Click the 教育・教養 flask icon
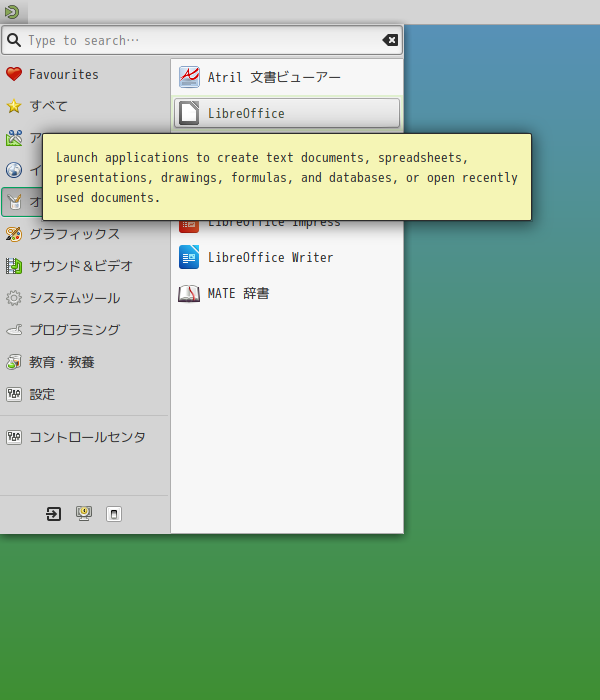Image resolution: width=600 pixels, height=700 pixels. coord(14,362)
